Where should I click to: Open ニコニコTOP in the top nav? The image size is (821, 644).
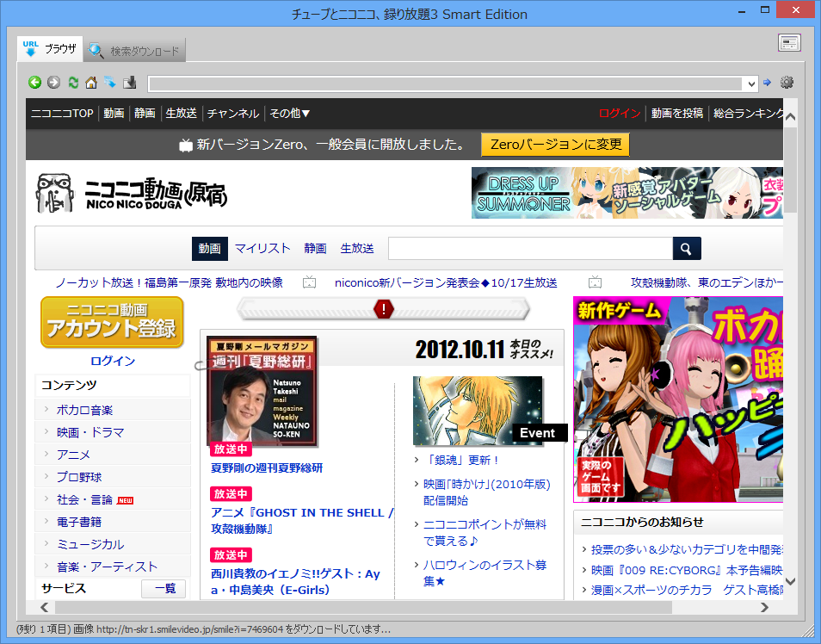[62, 113]
